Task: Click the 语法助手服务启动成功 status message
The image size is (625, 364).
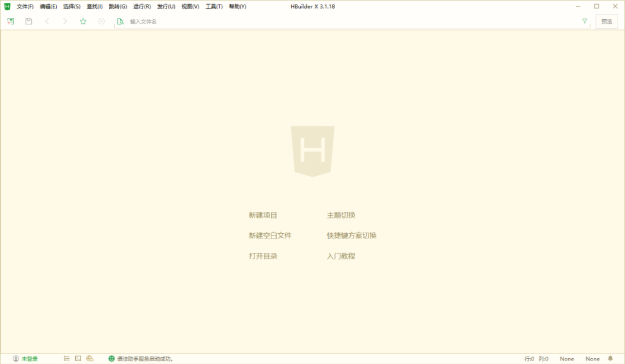Action: (x=145, y=359)
